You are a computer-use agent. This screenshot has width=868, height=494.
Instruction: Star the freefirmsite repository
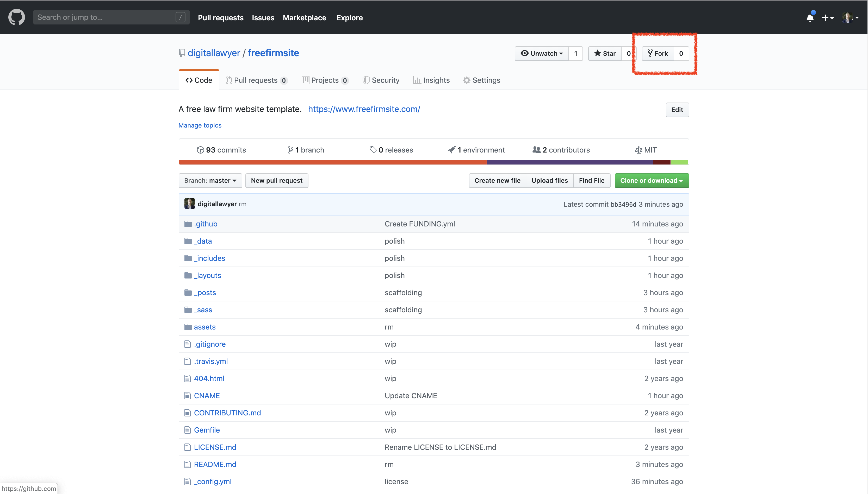click(x=605, y=54)
